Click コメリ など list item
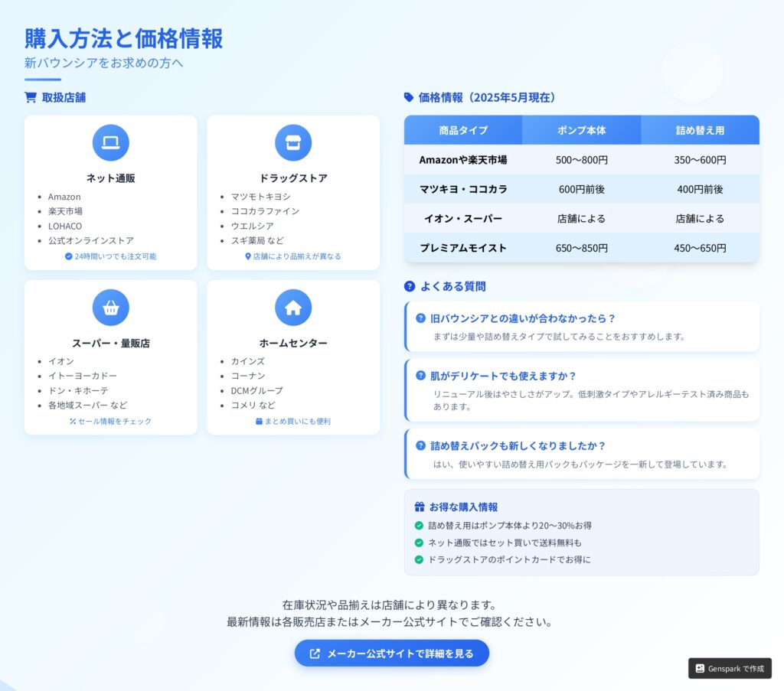Image resolution: width=784 pixels, height=691 pixels. pyautogui.click(x=253, y=406)
